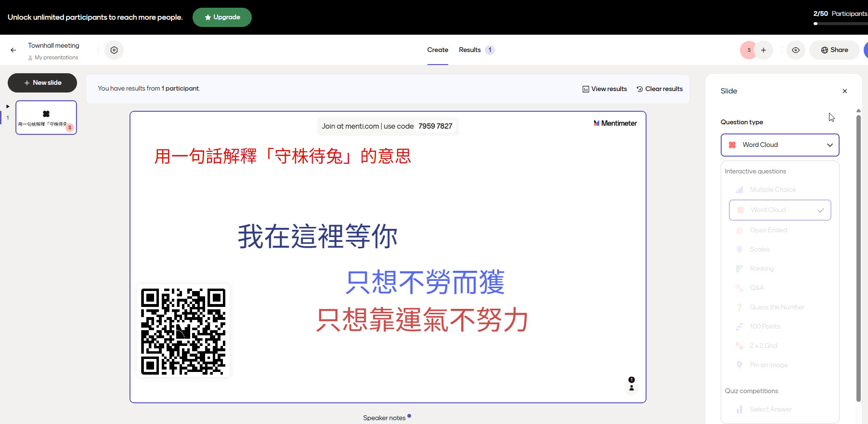Click word cloud response 我在這裡等你

(318, 237)
